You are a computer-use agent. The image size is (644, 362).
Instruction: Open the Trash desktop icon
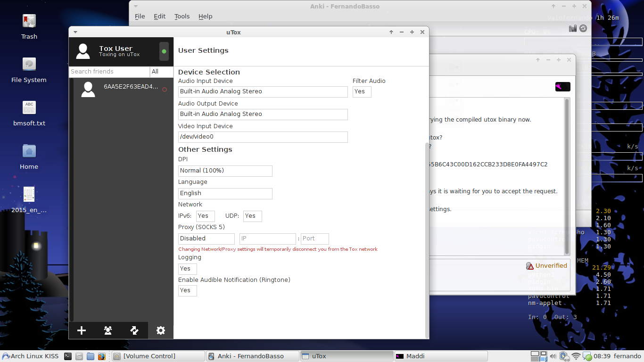pos(29,27)
